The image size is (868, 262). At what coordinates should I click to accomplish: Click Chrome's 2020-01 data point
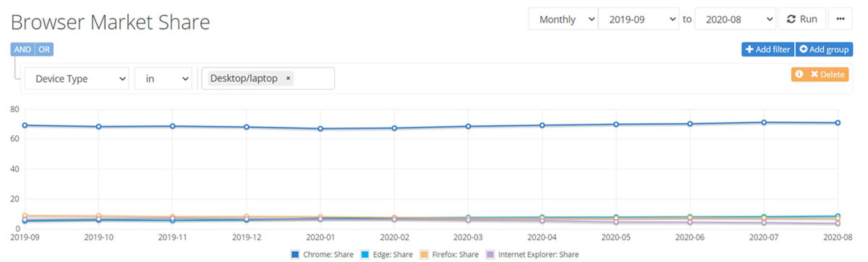point(321,129)
